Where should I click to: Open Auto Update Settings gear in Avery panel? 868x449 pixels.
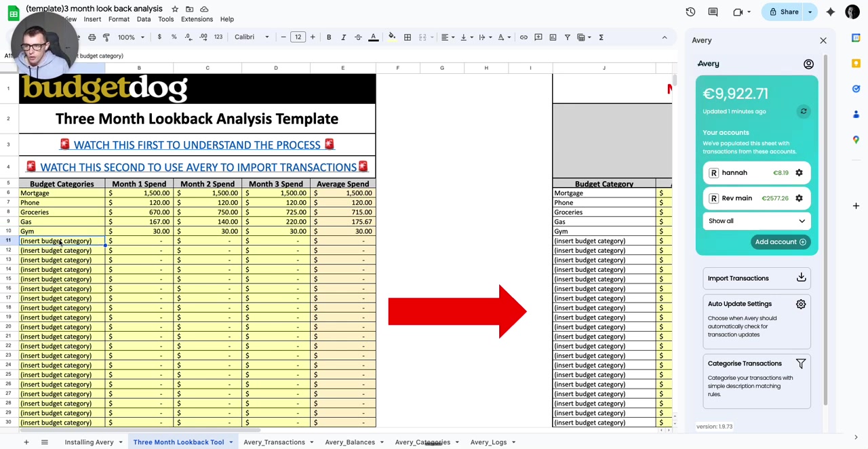[x=801, y=304]
